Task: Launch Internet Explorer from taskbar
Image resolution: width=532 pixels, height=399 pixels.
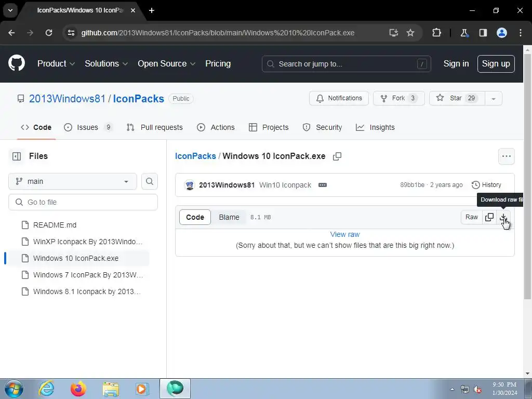Action: pos(46,389)
